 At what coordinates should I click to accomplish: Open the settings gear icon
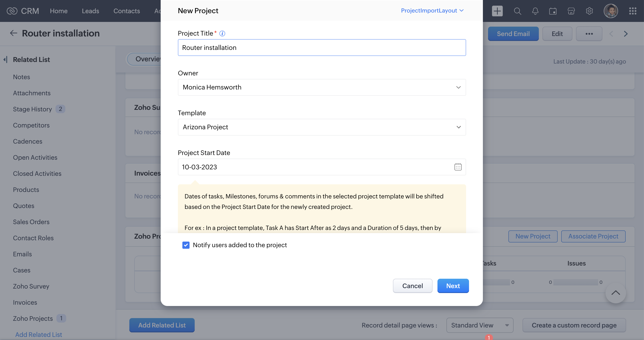pyautogui.click(x=589, y=11)
